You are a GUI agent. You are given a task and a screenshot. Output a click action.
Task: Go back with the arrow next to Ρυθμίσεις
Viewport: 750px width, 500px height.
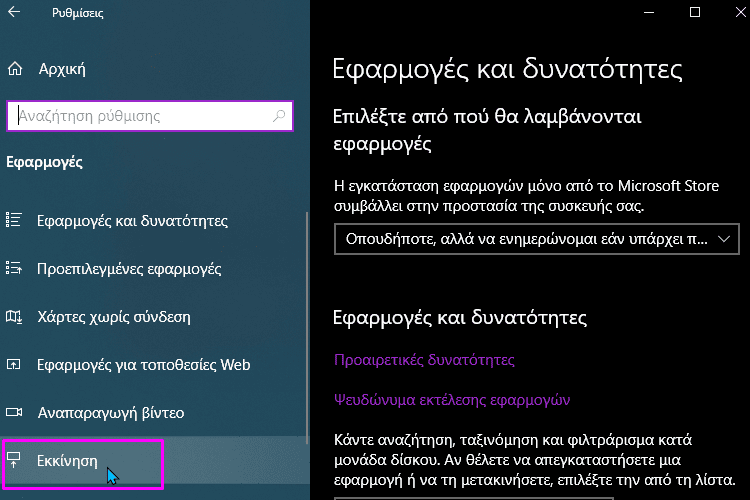point(14,12)
